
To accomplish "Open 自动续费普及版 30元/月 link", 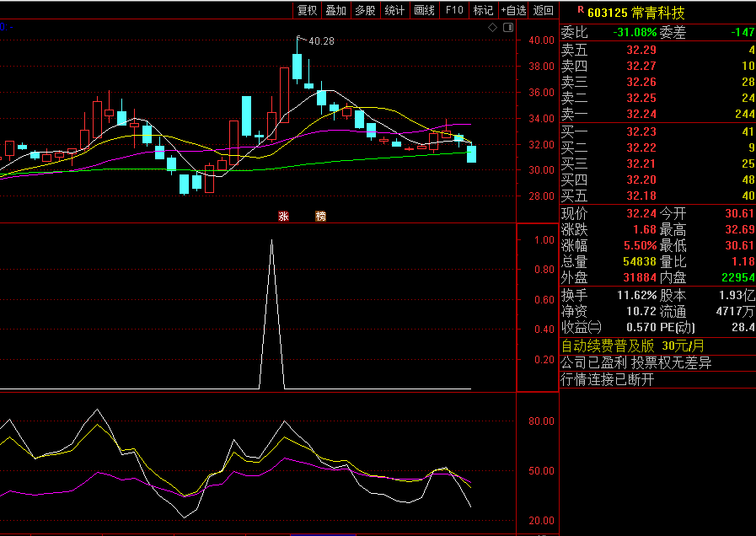I will pos(633,346).
